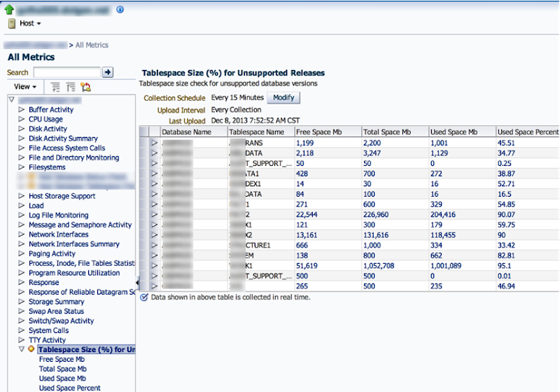Expand Network Interfaces node
Screen dimensions: 560x392
22,234
